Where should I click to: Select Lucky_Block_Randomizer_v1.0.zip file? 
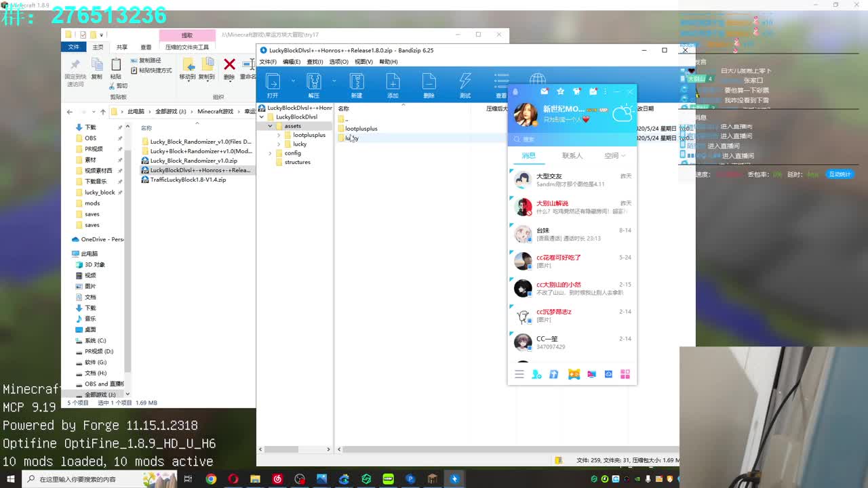tap(193, 161)
